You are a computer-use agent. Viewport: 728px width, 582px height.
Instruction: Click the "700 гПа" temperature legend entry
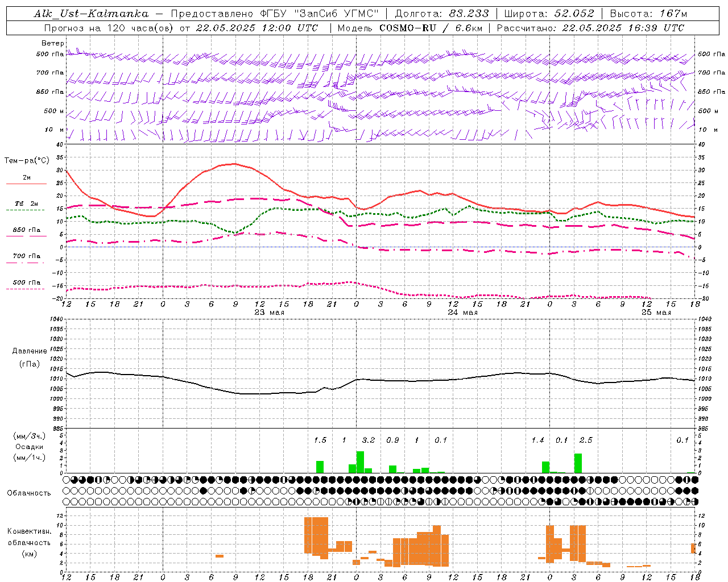[27, 256]
